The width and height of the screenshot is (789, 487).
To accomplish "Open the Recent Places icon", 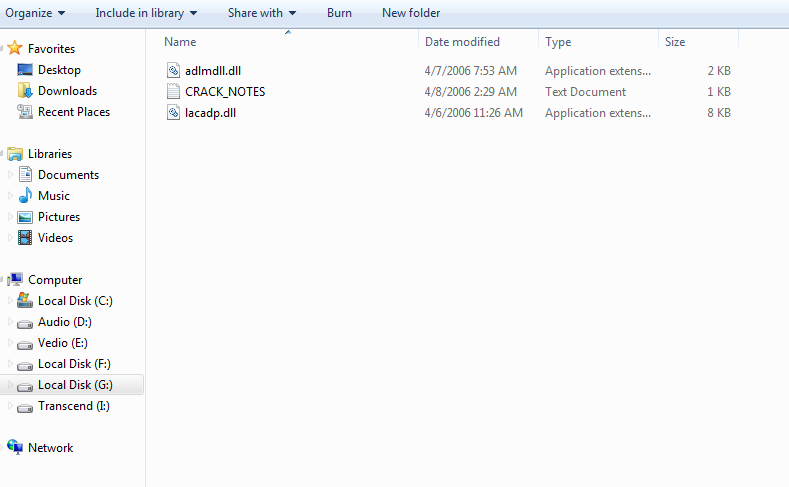I will point(25,112).
